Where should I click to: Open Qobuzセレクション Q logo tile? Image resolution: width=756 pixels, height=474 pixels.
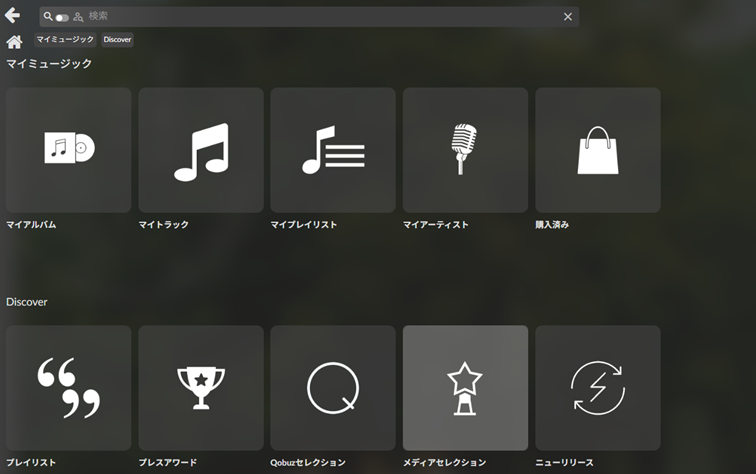pos(333,388)
